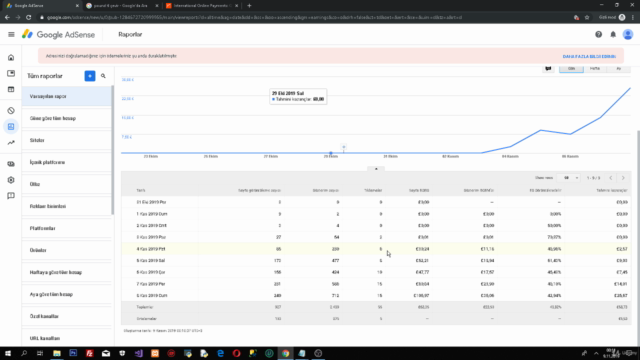Open Chrome from the Windows taskbar

coord(285,353)
